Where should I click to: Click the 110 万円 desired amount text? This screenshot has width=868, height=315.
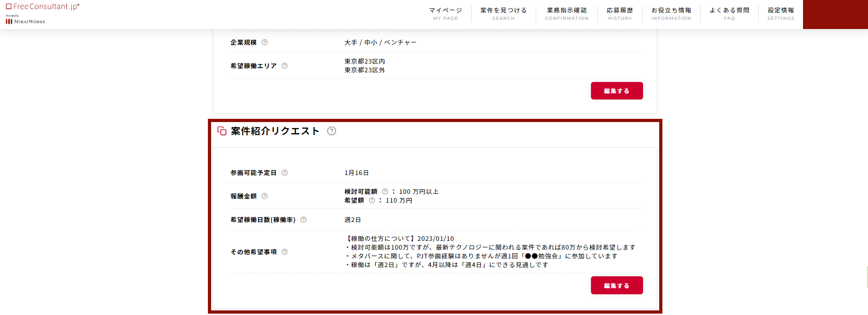(399, 200)
